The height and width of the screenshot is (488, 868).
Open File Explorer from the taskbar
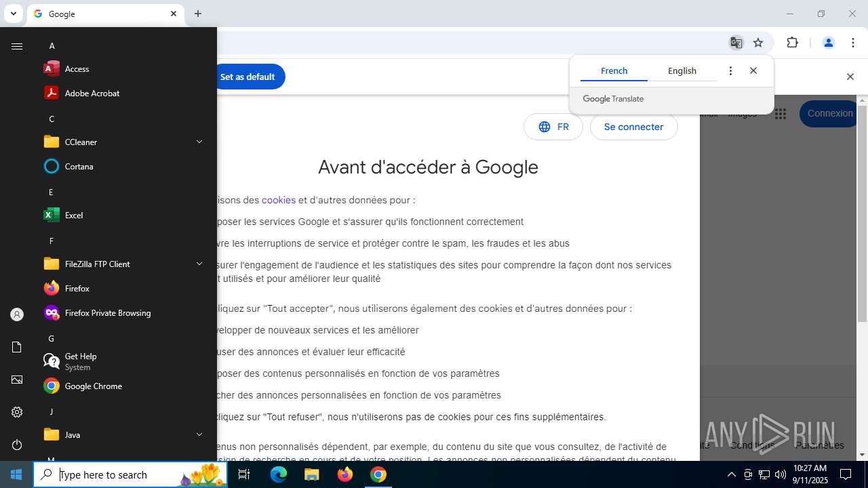point(311,474)
